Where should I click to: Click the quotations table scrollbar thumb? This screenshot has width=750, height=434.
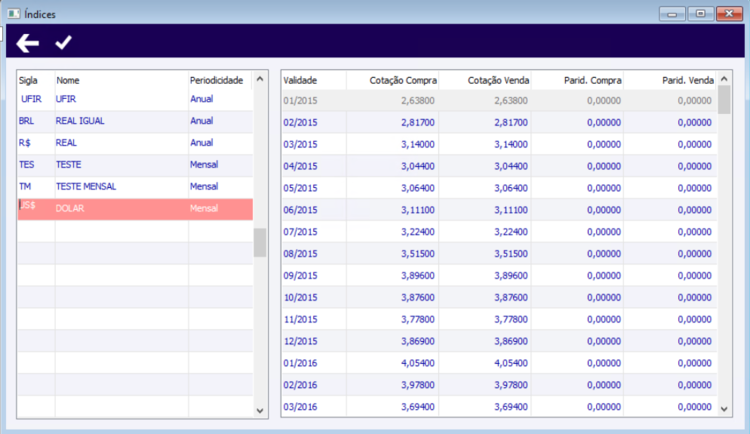pos(724,100)
